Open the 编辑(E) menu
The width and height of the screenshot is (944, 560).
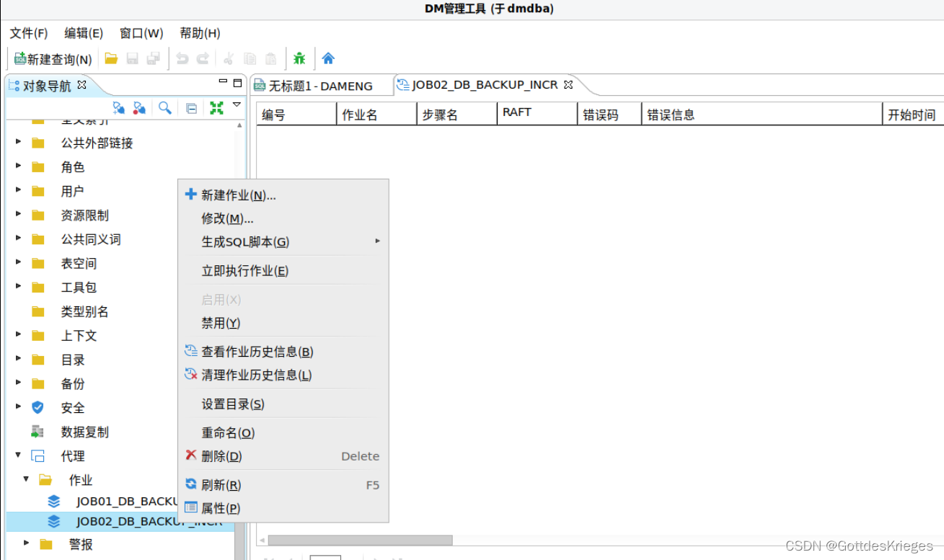point(84,33)
